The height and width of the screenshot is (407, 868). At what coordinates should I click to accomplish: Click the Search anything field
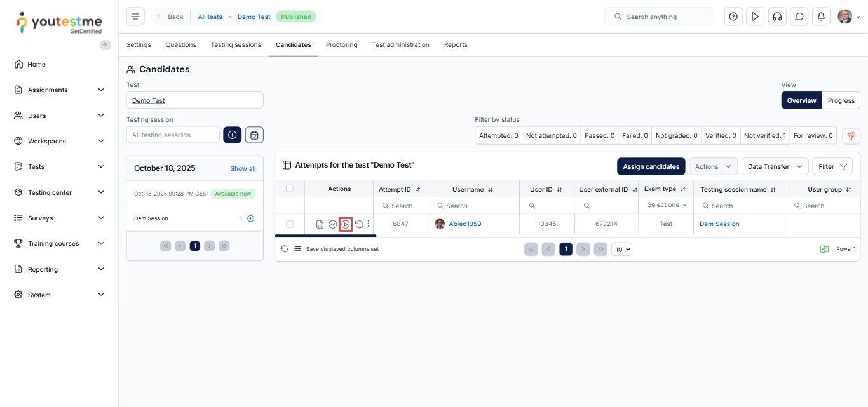click(659, 17)
